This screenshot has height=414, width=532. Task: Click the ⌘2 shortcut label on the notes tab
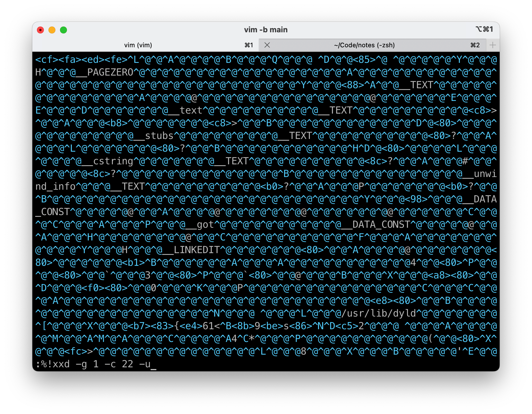475,45
